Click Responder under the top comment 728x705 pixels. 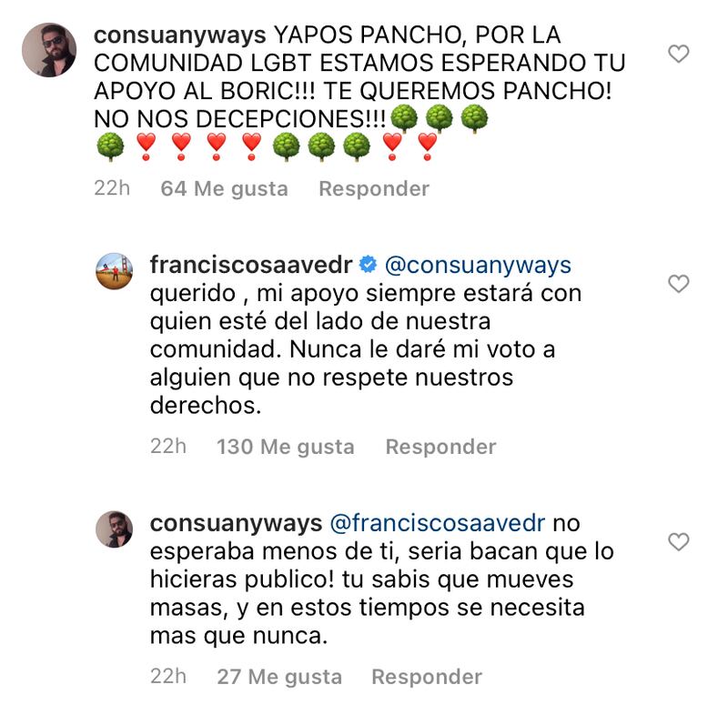pyautogui.click(x=374, y=189)
